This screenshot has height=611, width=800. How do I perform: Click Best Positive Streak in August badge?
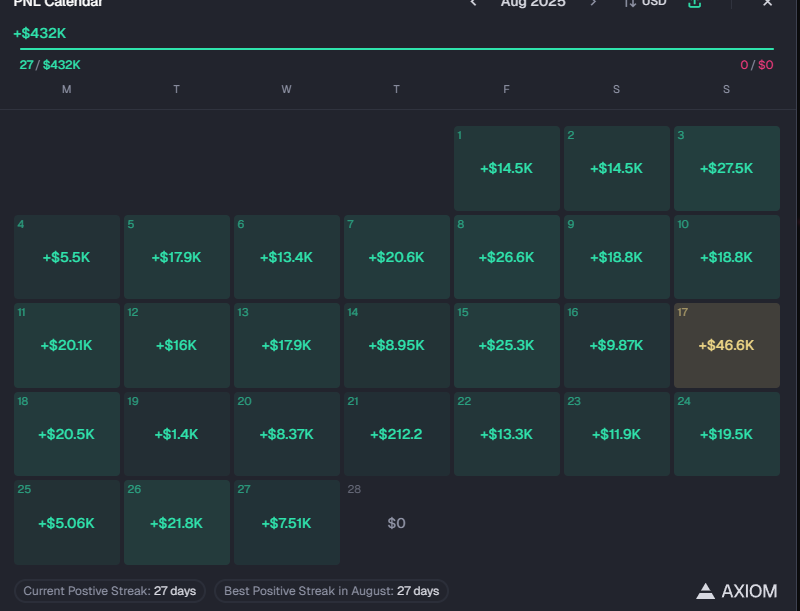(x=332, y=591)
